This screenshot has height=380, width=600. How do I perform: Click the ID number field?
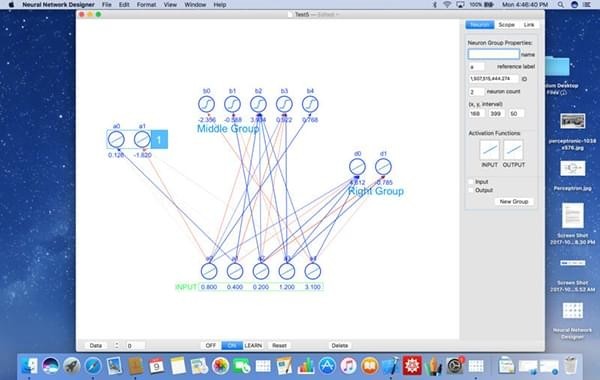493,79
